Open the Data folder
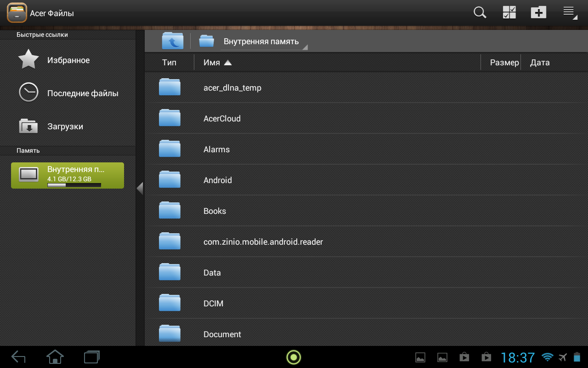This screenshot has height=368, width=588. [366, 272]
